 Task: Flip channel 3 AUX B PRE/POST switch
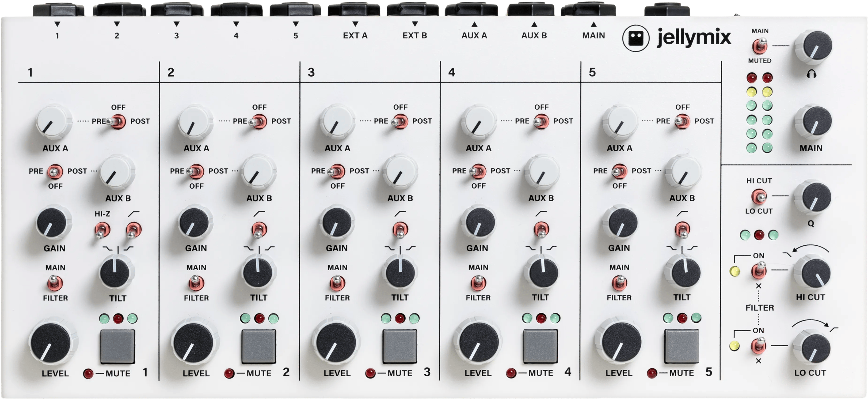point(336,171)
